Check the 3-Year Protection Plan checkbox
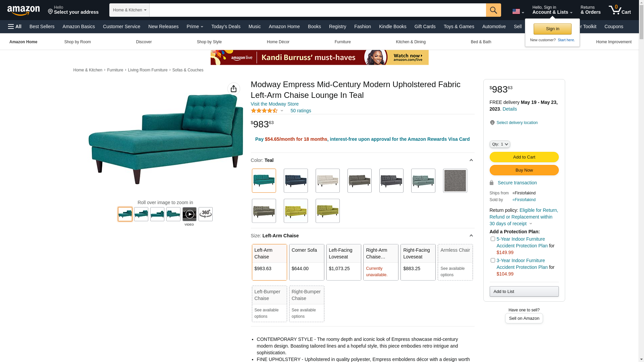The image size is (644, 362). (493, 260)
